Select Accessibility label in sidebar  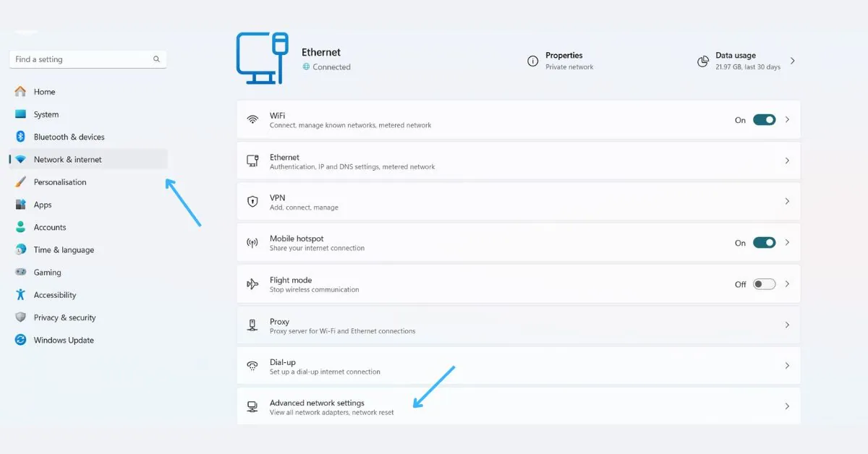click(x=55, y=295)
